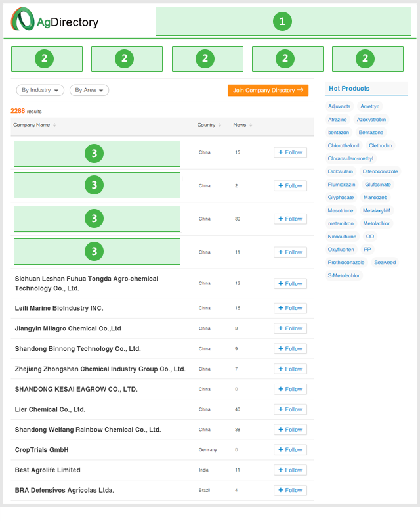Sort by Country column

(x=209, y=125)
